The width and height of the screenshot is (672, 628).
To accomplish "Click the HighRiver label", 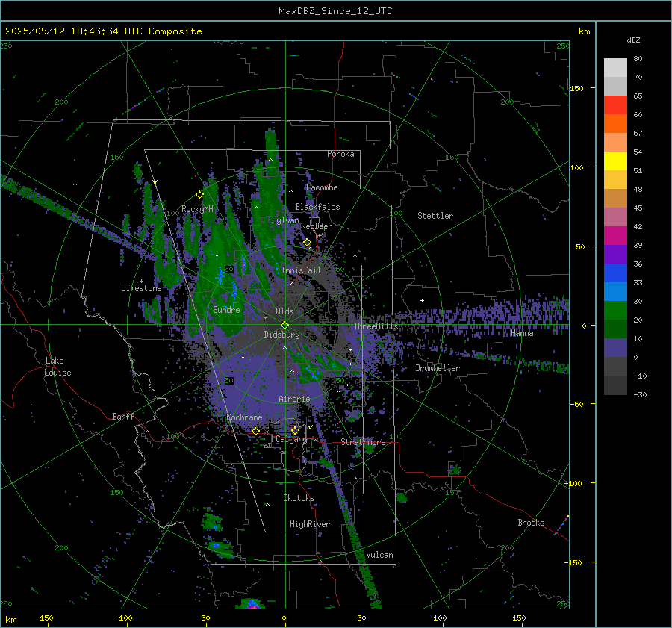I will tap(310, 525).
